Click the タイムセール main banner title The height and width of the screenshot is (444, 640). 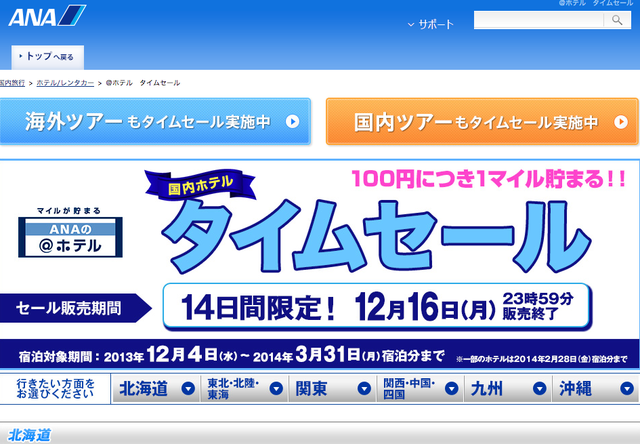[376, 237]
